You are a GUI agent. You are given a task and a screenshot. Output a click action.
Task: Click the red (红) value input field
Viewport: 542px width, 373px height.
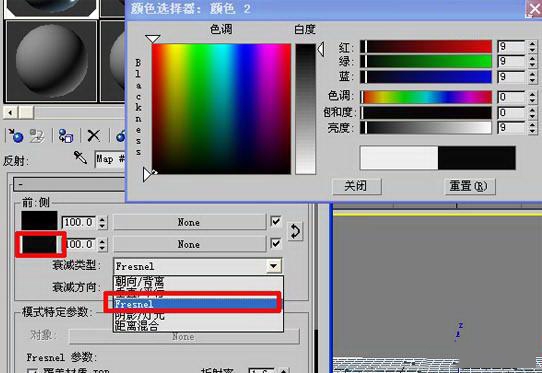click(511, 47)
